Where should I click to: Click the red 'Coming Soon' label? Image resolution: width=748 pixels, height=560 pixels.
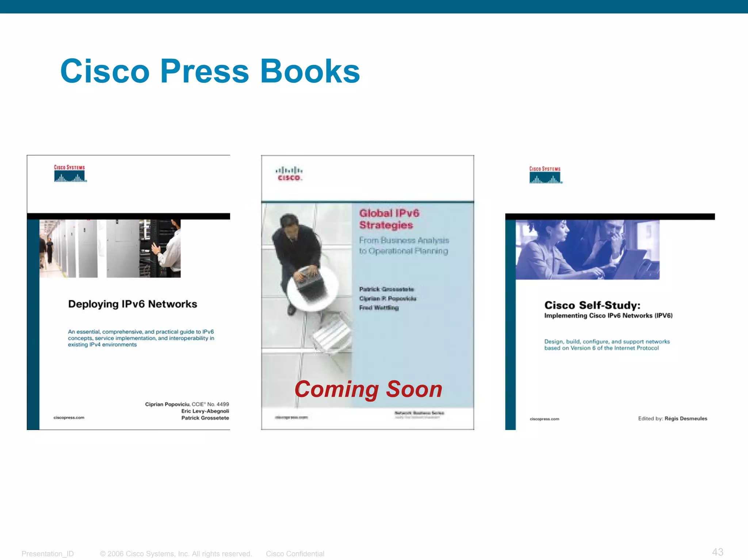tap(369, 389)
